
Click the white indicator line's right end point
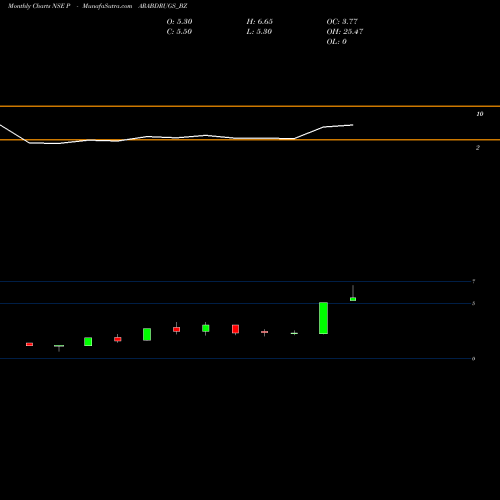point(353,125)
